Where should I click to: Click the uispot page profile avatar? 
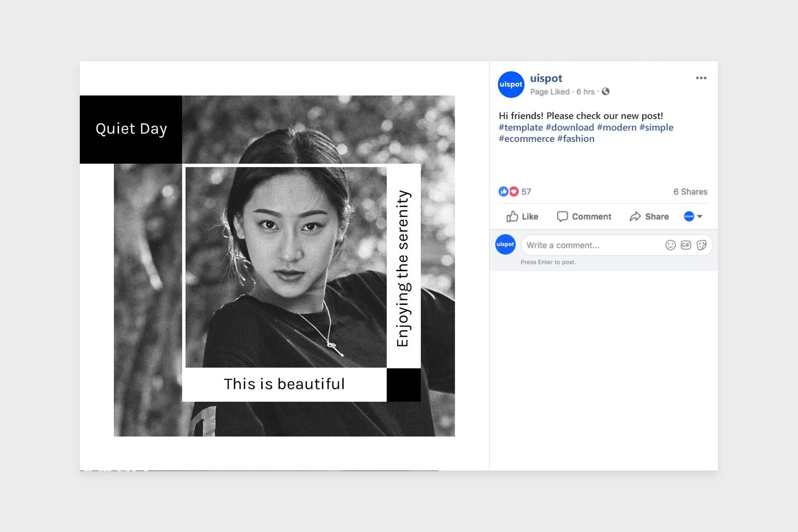[511, 85]
